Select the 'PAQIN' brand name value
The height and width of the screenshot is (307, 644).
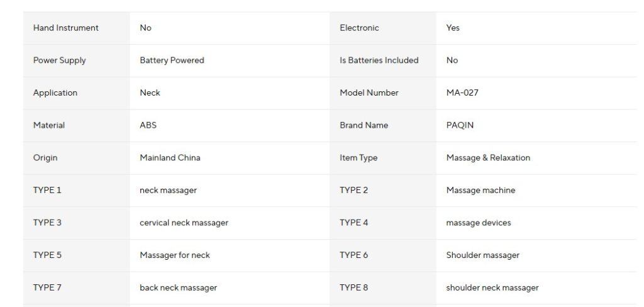460,125
